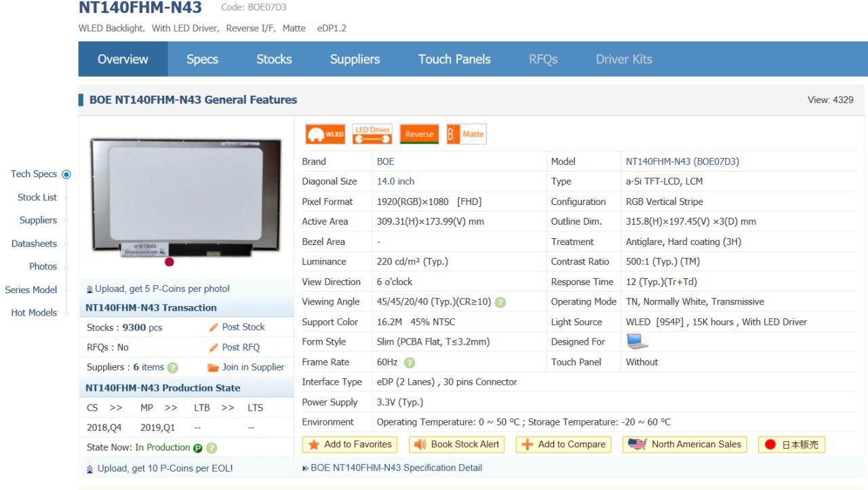
Task: Click the eDP (2 Lanes), 30 pins Connector value
Action: [447, 382]
